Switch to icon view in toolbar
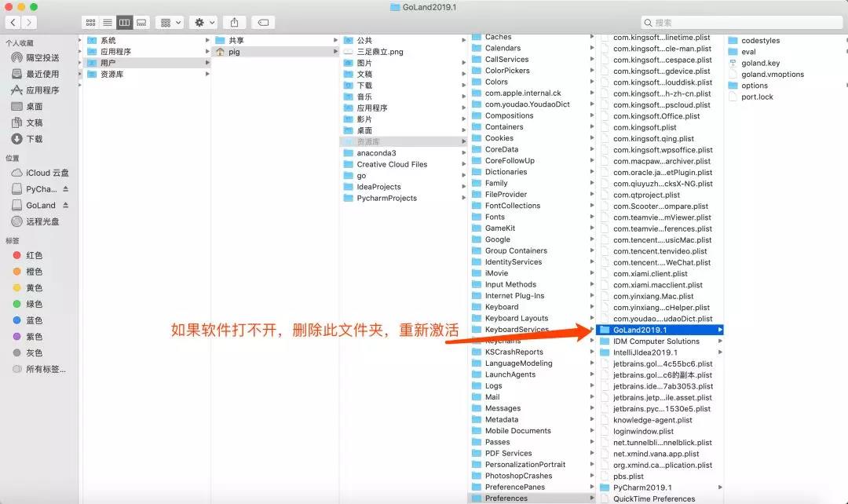The image size is (848, 504). pyautogui.click(x=90, y=23)
